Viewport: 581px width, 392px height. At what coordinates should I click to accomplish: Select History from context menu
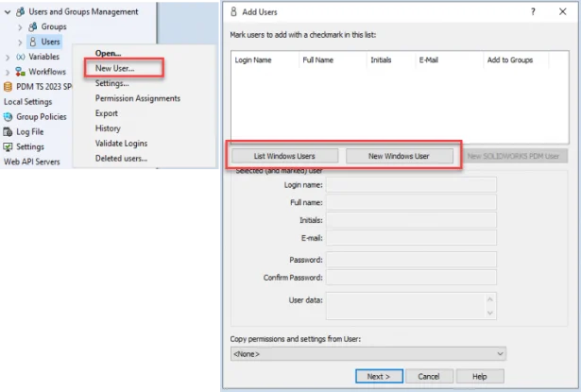pos(108,128)
